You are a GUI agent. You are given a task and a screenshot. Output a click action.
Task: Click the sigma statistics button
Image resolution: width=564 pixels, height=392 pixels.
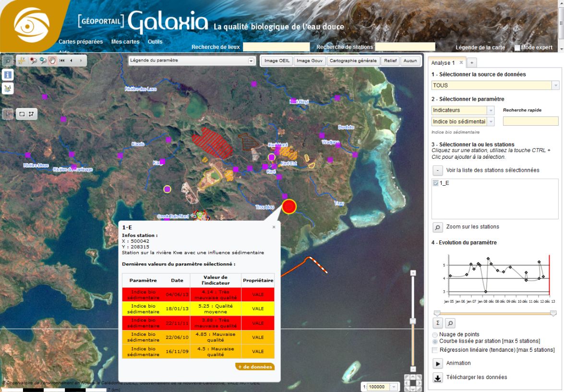click(438, 323)
